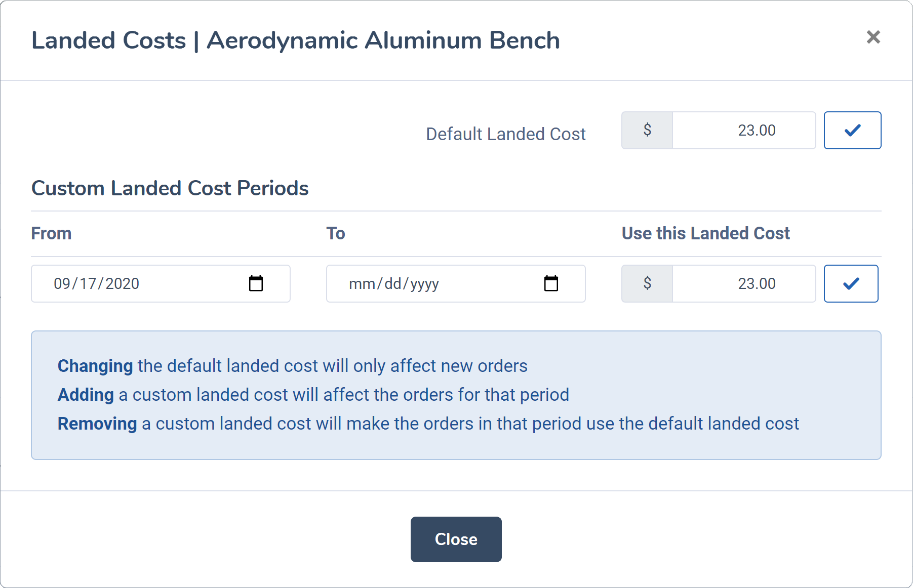This screenshot has height=588, width=913.
Task: Click the dollar sign in custom period row
Action: point(647,284)
